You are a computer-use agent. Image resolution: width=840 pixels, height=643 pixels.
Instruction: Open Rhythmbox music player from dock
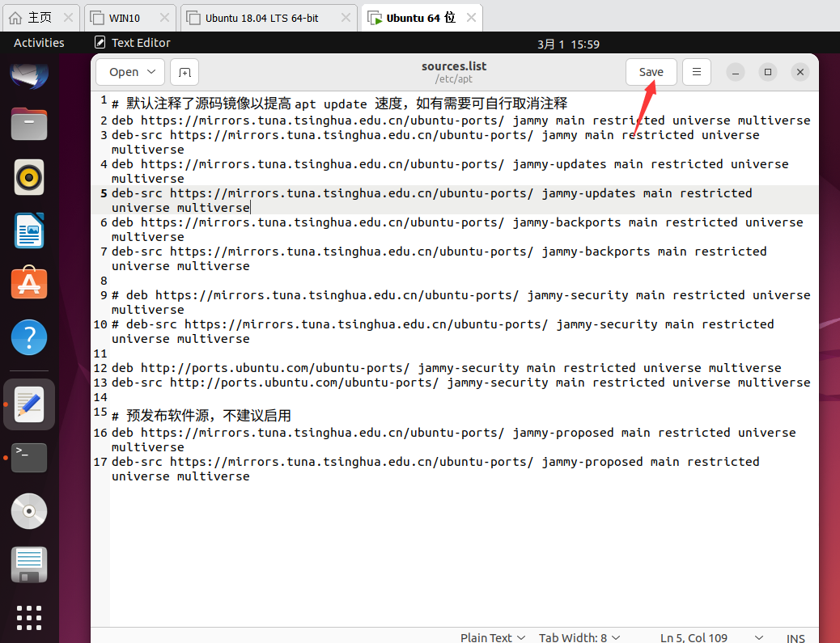coord(29,177)
